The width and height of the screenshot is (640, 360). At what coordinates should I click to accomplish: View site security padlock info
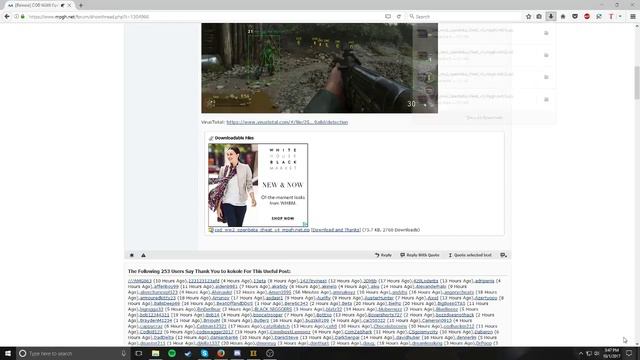22,17
